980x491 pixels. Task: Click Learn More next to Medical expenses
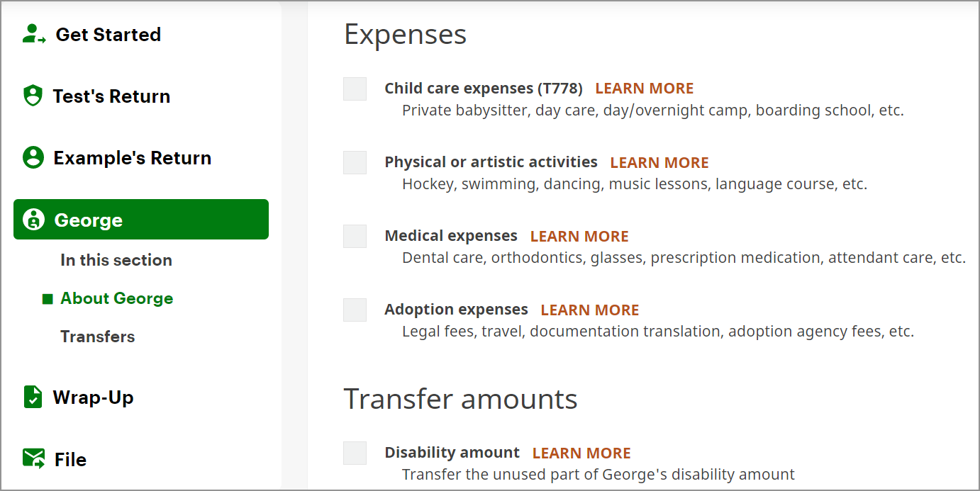[579, 237]
